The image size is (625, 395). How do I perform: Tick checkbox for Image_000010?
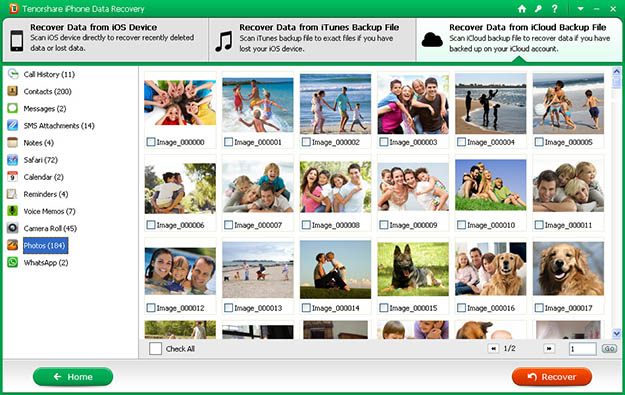[461, 225]
